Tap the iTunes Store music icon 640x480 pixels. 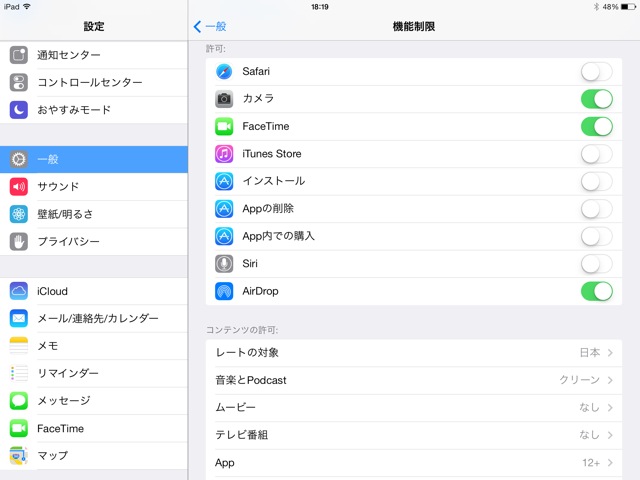[x=224, y=154]
